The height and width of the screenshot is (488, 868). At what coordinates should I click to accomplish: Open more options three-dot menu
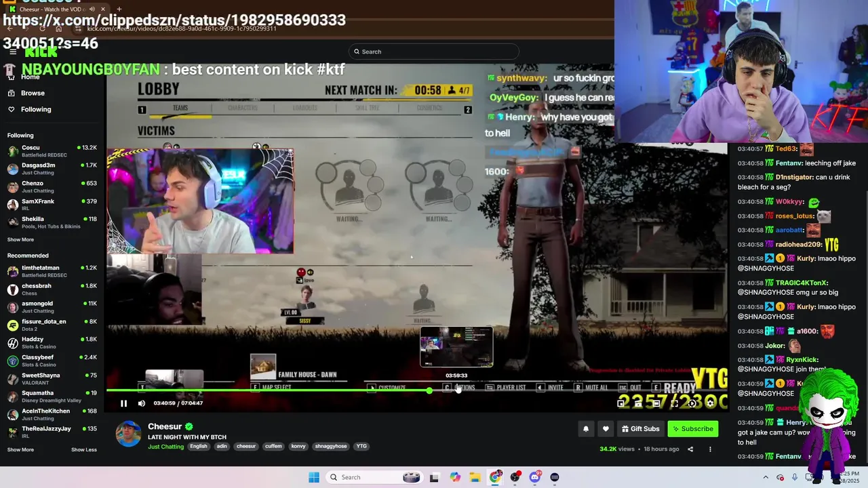(x=710, y=449)
